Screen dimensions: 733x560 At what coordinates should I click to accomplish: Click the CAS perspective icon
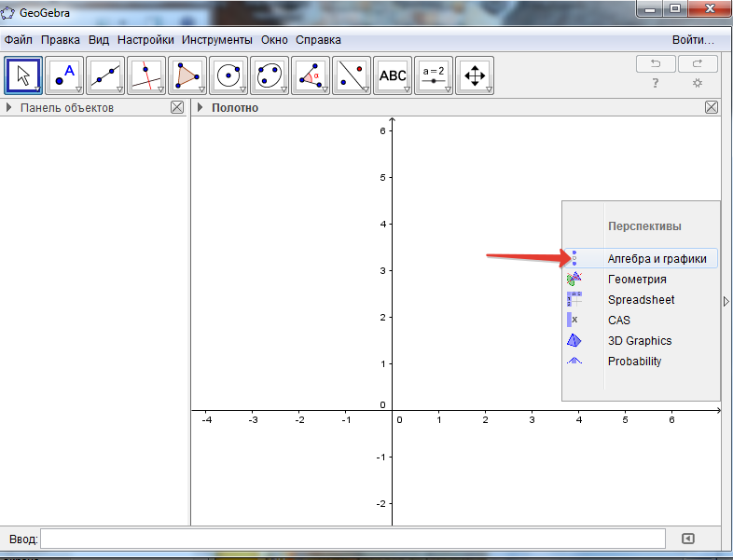coord(574,320)
